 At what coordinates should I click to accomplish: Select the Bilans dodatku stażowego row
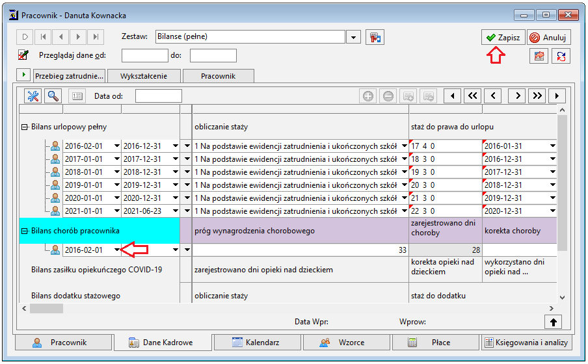click(75, 296)
